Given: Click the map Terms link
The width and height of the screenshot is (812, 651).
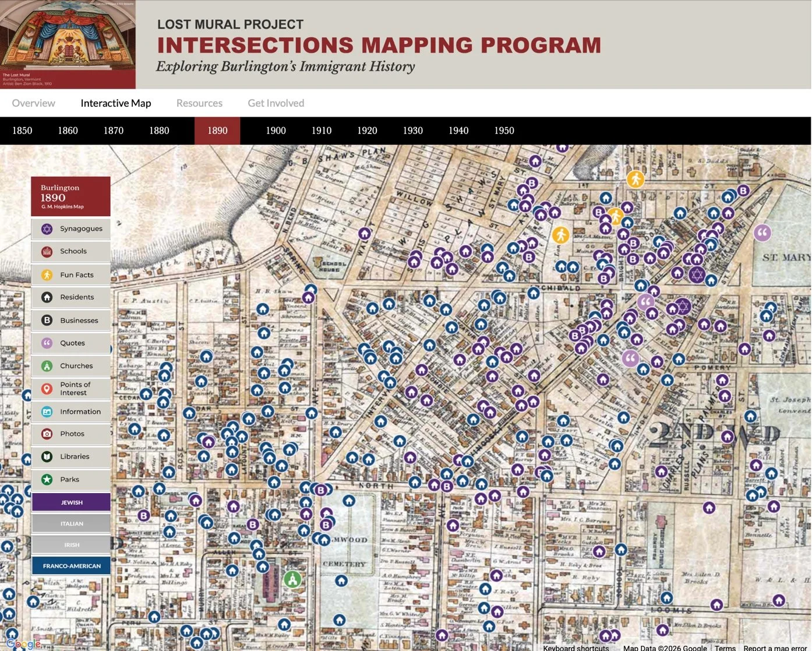Looking at the screenshot, I should (725, 648).
